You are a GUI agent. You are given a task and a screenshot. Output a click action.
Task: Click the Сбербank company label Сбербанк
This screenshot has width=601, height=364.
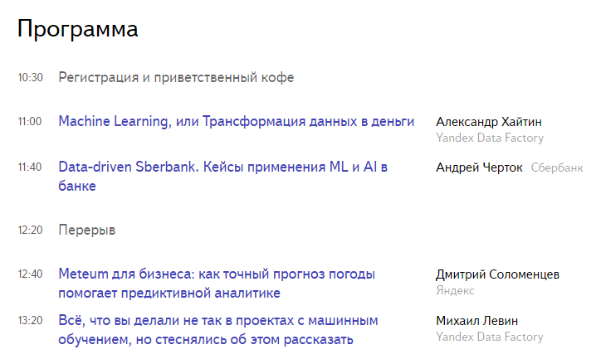(x=557, y=167)
